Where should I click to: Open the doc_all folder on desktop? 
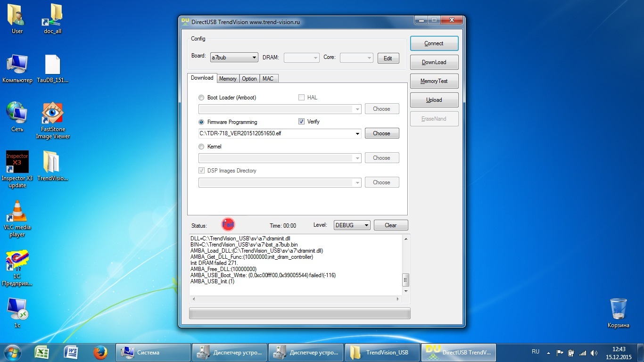[52, 16]
